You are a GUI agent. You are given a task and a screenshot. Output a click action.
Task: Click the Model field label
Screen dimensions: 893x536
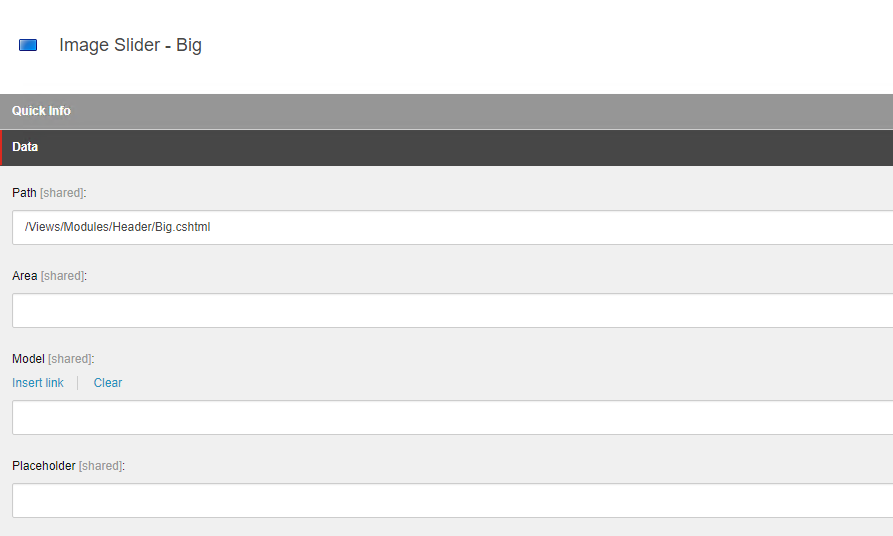[x=28, y=359]
